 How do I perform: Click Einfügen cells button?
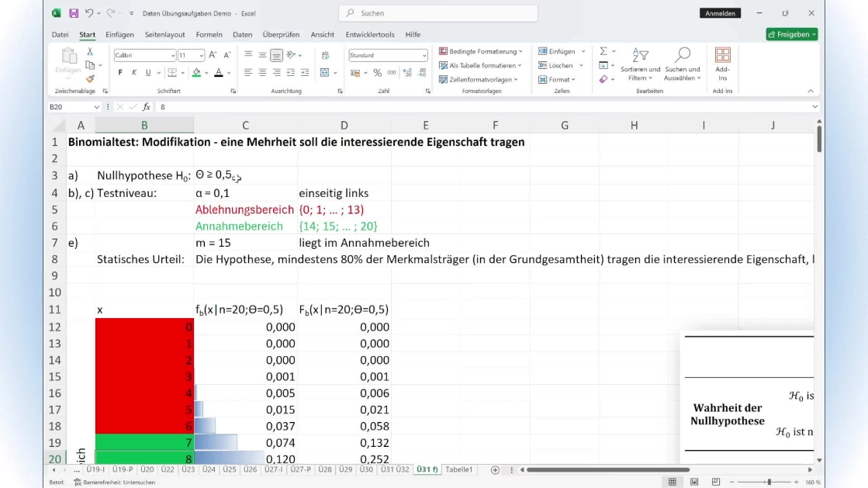pos(557,51)
